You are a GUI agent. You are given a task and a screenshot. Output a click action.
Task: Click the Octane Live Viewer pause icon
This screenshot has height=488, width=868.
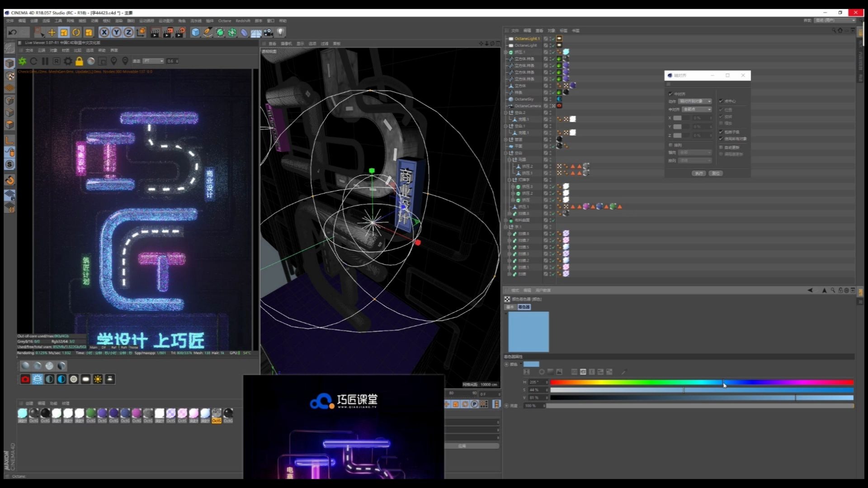tap(45, 61)
